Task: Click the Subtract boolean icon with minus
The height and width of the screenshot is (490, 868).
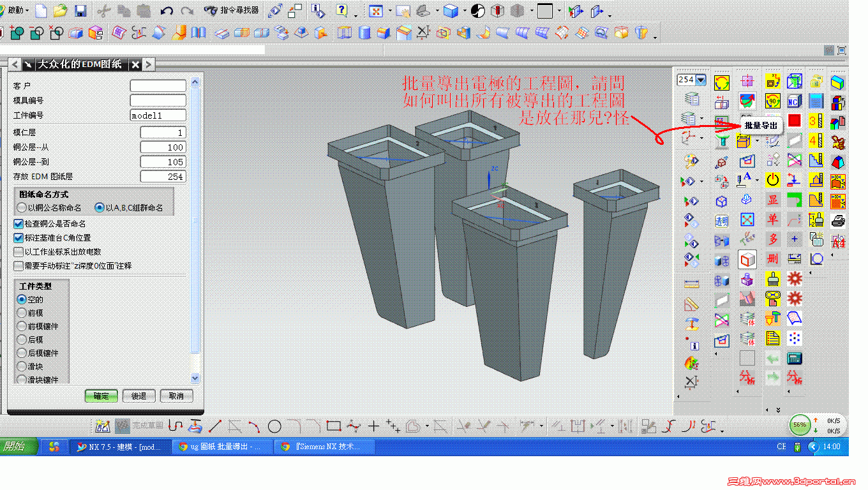Action: click(x=36, y=32)
